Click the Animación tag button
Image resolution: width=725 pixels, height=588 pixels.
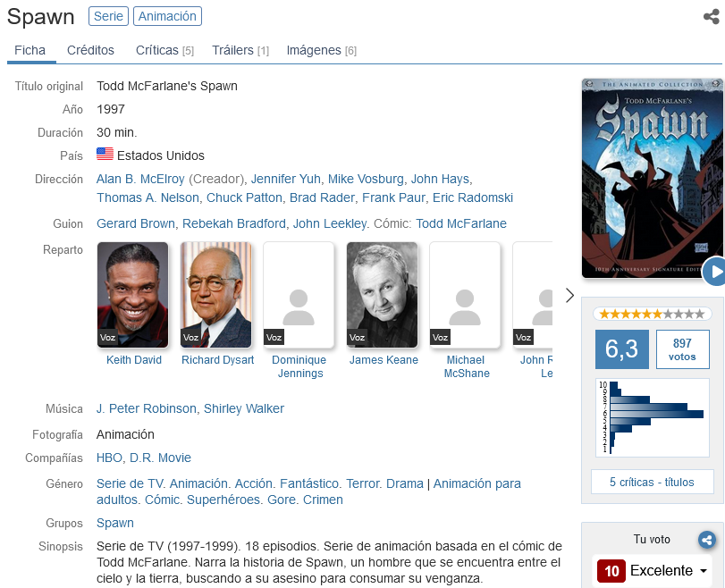pyautogui.click(x=167, y=16)
